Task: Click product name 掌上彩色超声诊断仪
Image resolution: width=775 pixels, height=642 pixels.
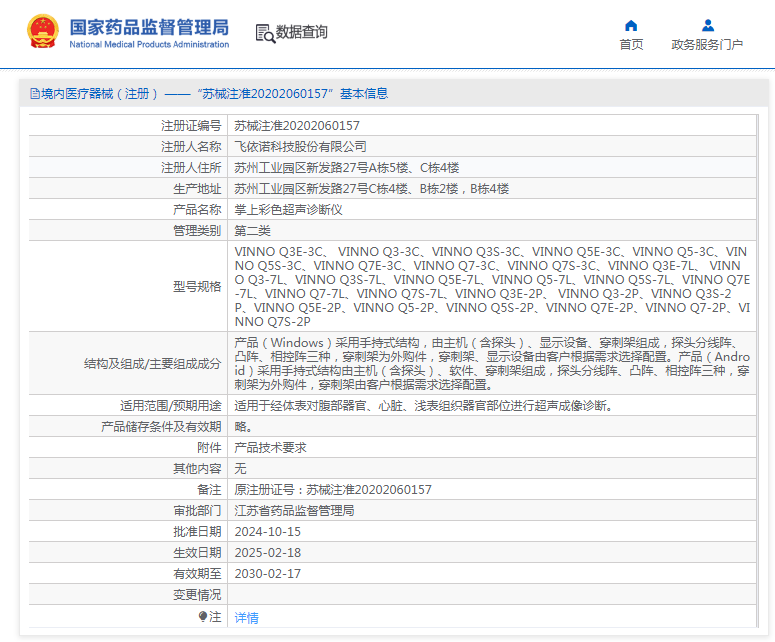Action: coord(288,210)
